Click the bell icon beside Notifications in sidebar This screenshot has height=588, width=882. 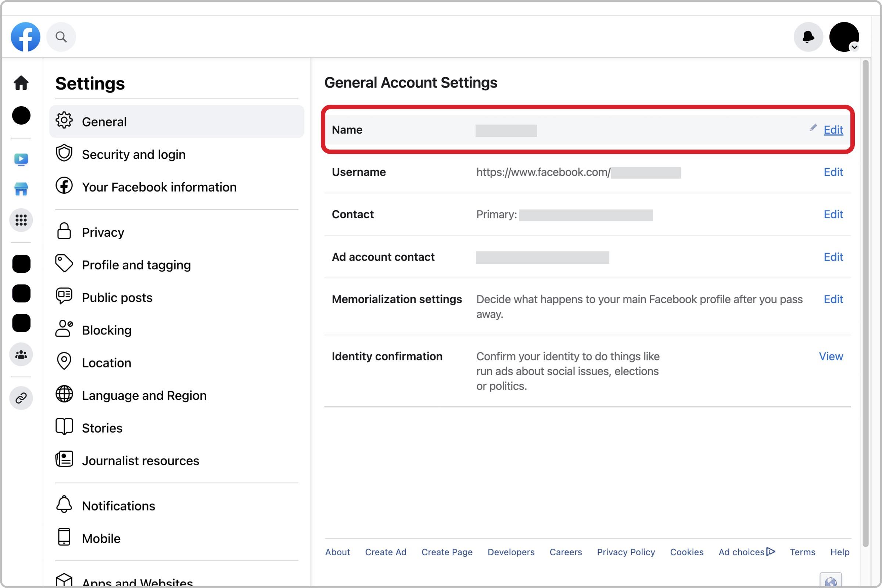click(64, 504)
